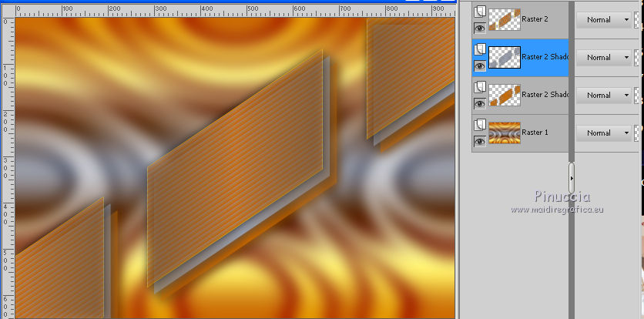Image resolution: width=644 pixels, height=319 pixels.
Task: Click the layers panel splitter arrow handle
Action: 572,178
